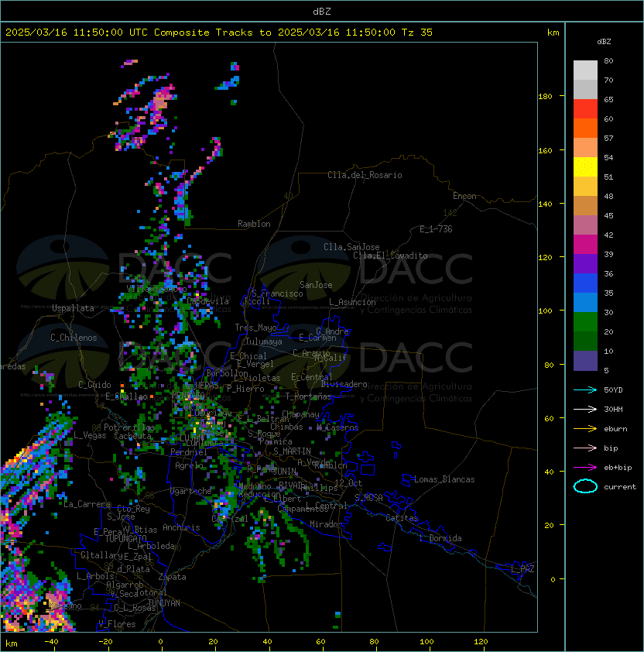Click the 'Cacheuta' map label
The height and width of the screenshot is (652, 644).
coord(132,436)
